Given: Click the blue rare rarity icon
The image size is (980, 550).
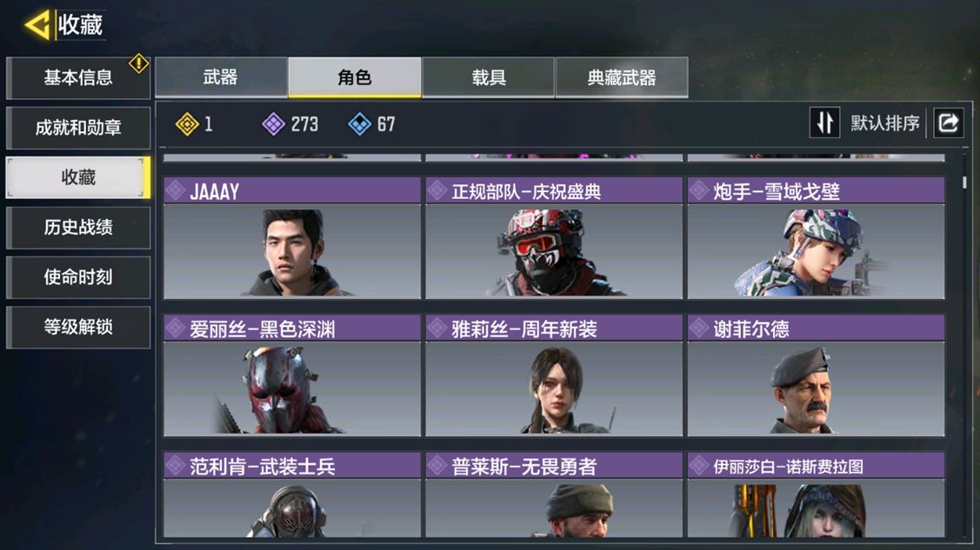Looking at the screenshot, I should point(359,124).
